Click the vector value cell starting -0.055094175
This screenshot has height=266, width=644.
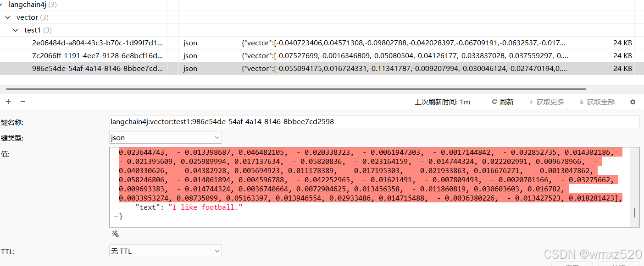point(404,69)
